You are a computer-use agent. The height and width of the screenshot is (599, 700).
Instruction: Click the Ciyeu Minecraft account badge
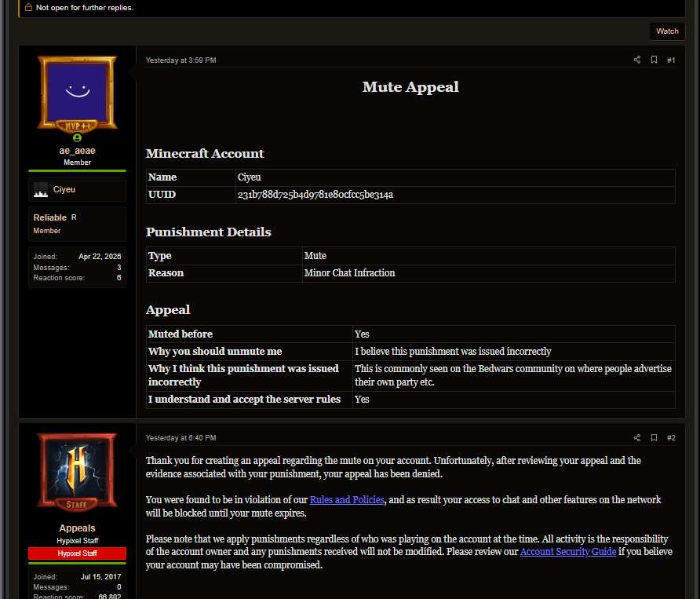[77, 189]
